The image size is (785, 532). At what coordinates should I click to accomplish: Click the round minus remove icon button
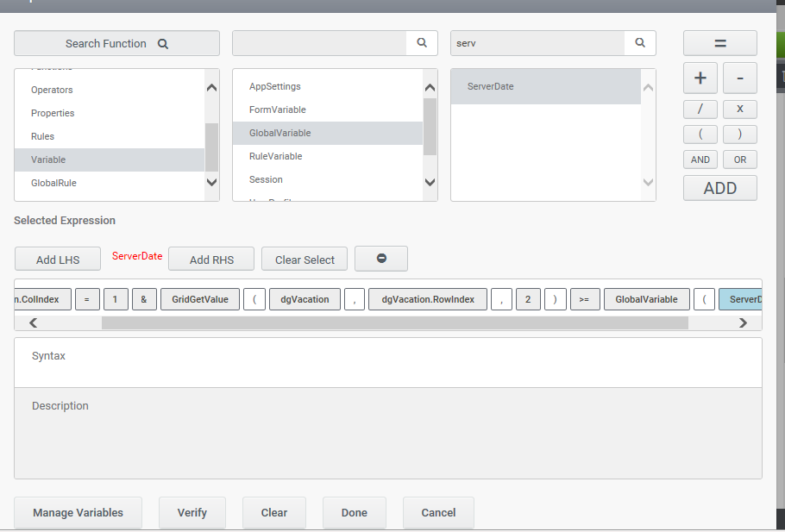pyautogui.click(x=381, y=259)
